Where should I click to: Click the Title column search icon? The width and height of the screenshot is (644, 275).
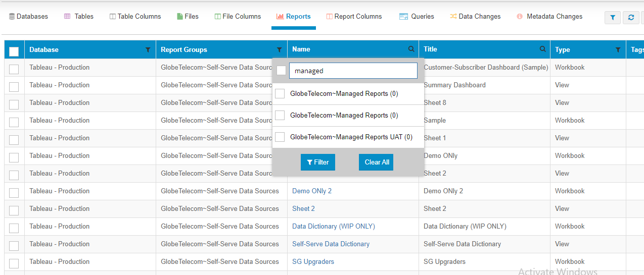click(542, 49)
